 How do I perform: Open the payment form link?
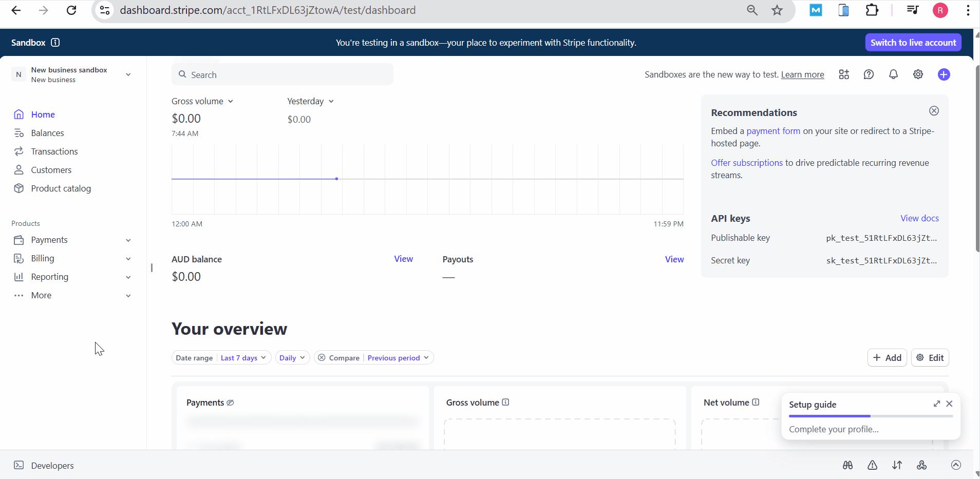pyautogui.click(x=773, y=131)
